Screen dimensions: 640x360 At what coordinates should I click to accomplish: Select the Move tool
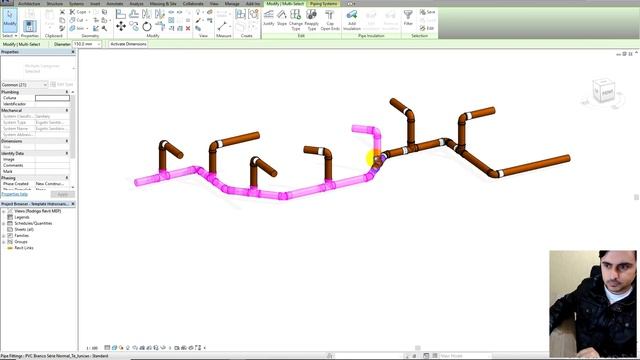(x=121, y=27)
